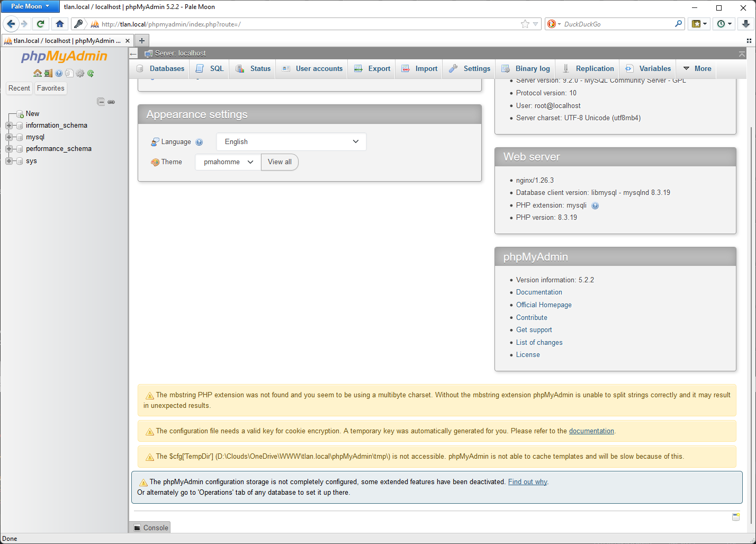Open the Status tab
Viewport: 756px width, 544px height.
[253, 68]
